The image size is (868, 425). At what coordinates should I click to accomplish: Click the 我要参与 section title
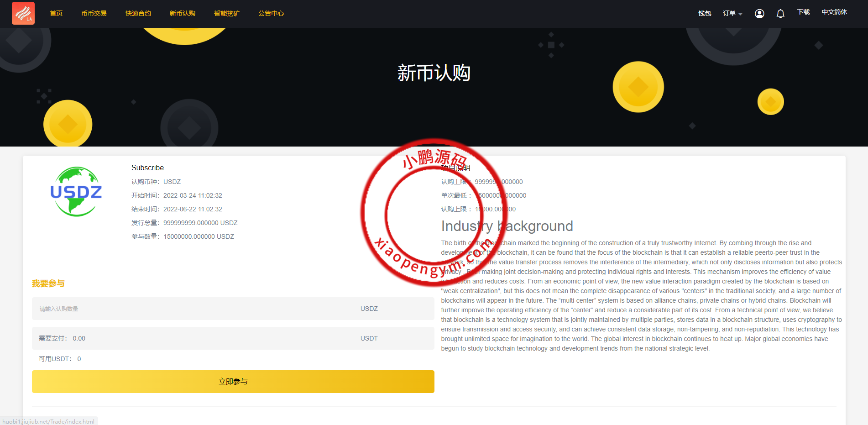coord(48,284)
